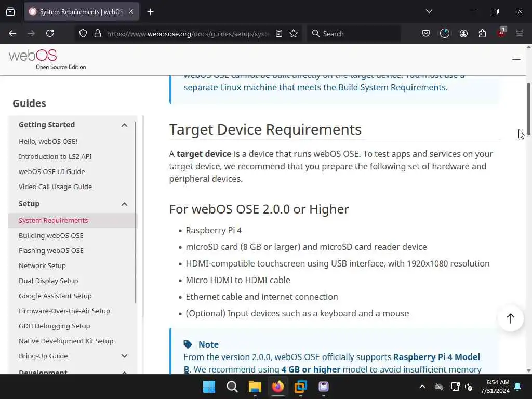Go to Building webOS OSE
The image size is (532, 399).
[51, 235]
